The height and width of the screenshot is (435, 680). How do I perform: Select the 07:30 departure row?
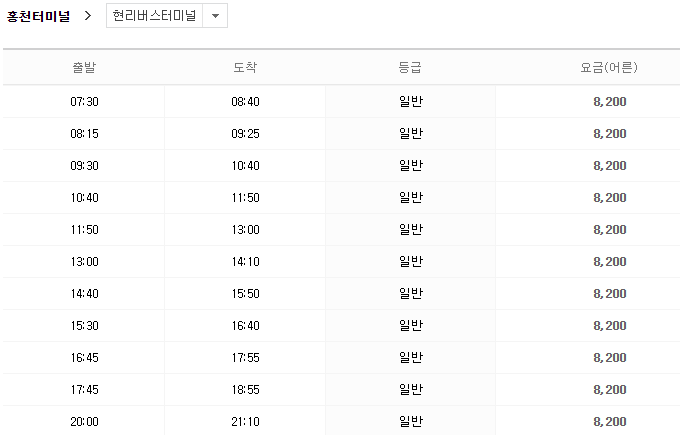[x=84, y=102]
